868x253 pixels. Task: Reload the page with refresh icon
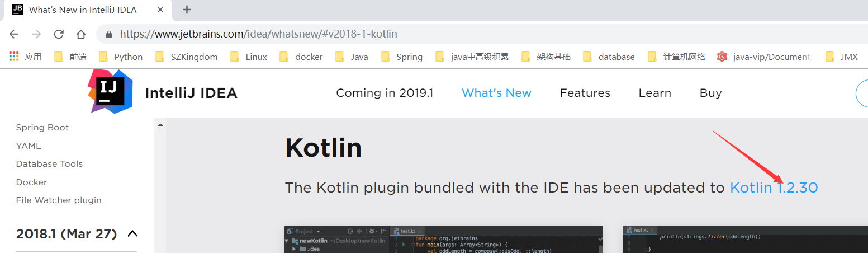(x=59, y=34)
